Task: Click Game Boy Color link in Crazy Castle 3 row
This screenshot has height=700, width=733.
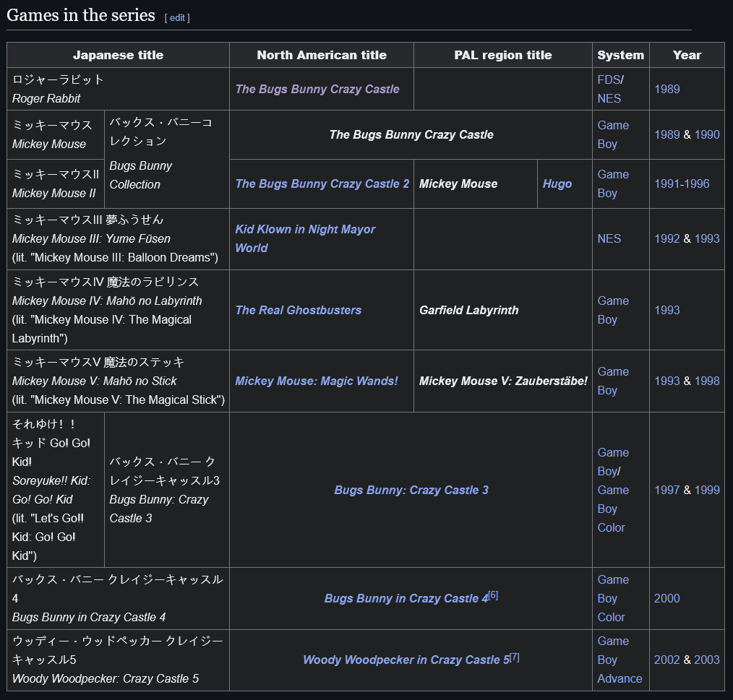Action: [613, 509]
